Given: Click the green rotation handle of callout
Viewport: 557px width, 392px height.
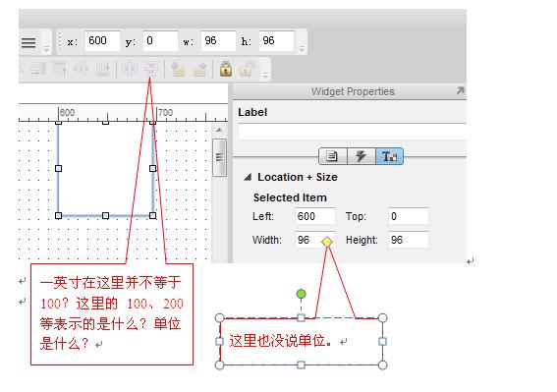Looking at the screenshot, I should pos(301,294).
